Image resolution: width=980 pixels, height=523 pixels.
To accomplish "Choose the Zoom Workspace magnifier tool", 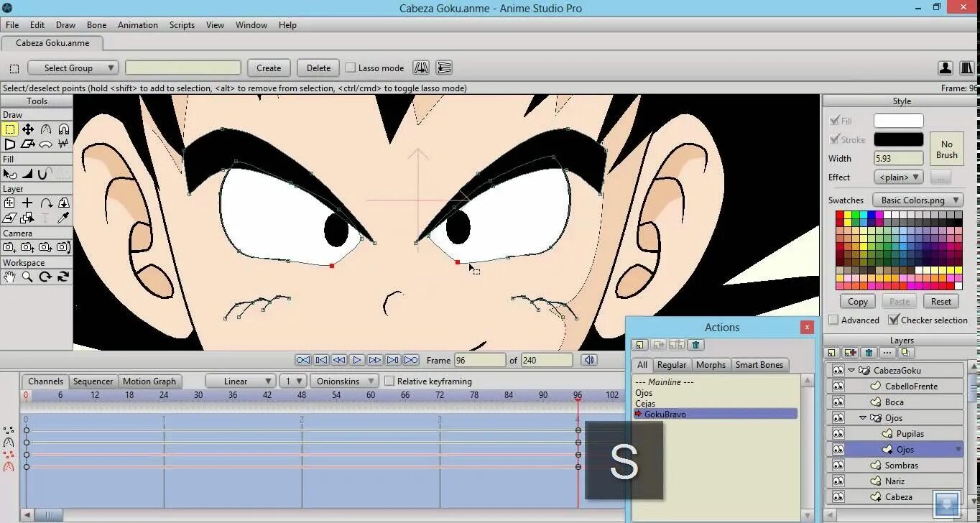I will (x=27, y=277).
